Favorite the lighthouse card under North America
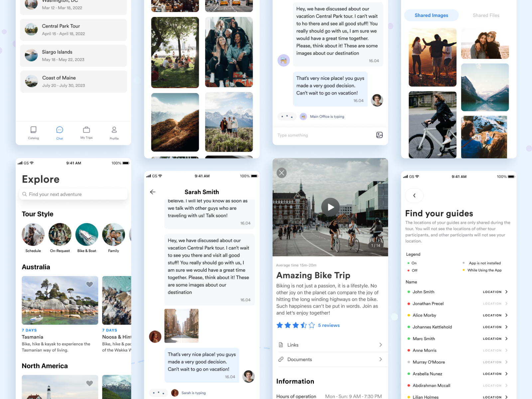The image size is (532, 399). 89,383
